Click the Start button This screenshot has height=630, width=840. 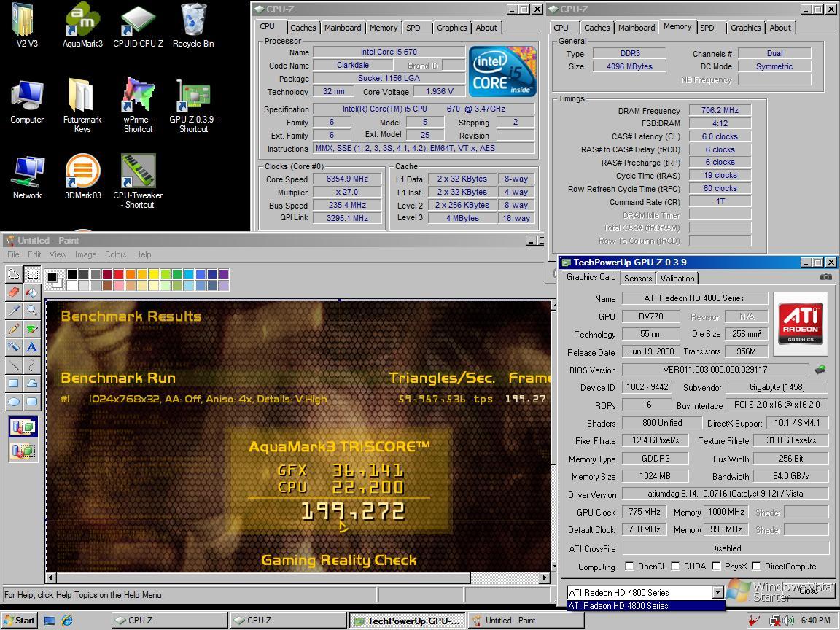(20, 621)
